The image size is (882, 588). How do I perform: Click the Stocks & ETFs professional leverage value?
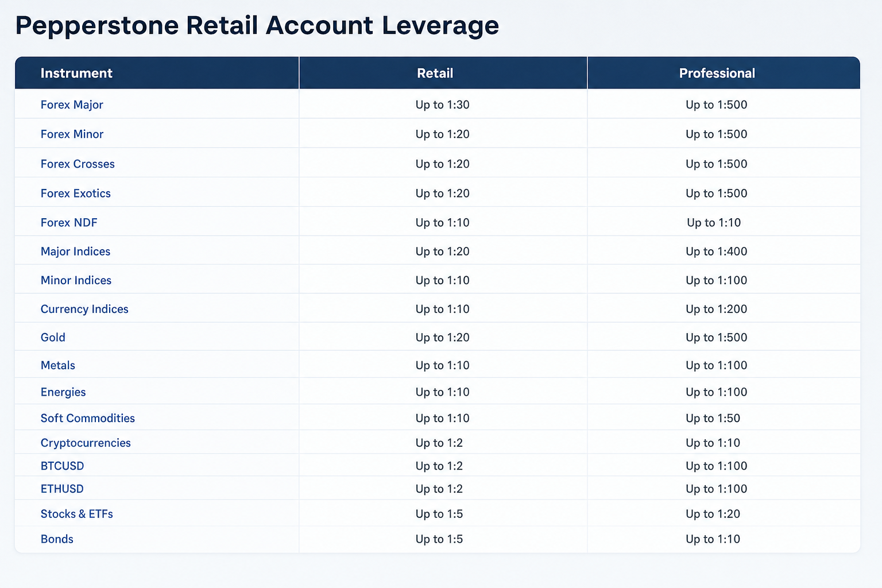713,514
